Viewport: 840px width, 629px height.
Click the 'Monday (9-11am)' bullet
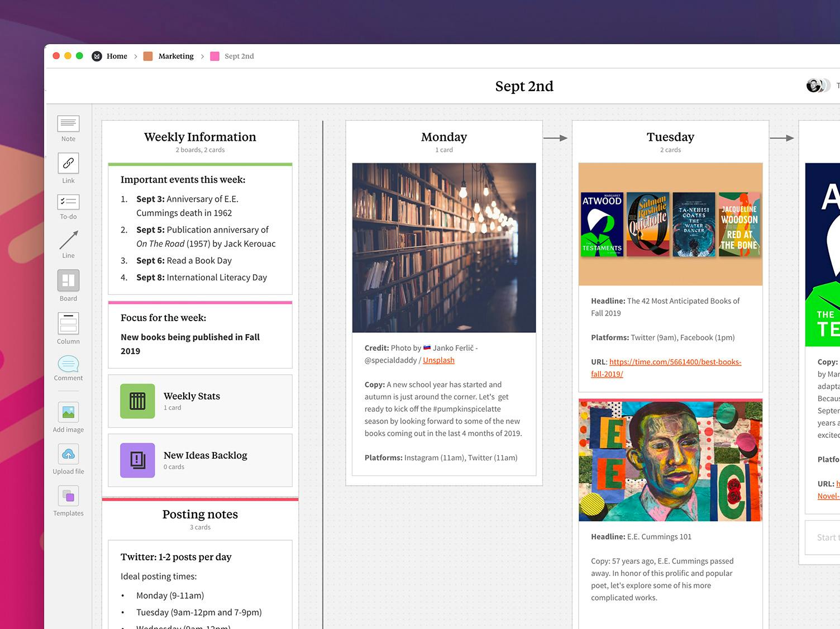click(170, 595)
